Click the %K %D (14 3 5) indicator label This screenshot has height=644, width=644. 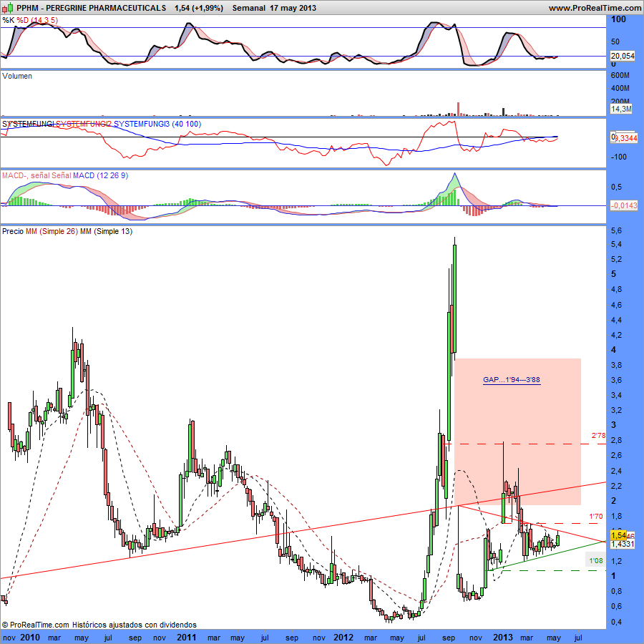pyautogui.click(x=30, y=20)
